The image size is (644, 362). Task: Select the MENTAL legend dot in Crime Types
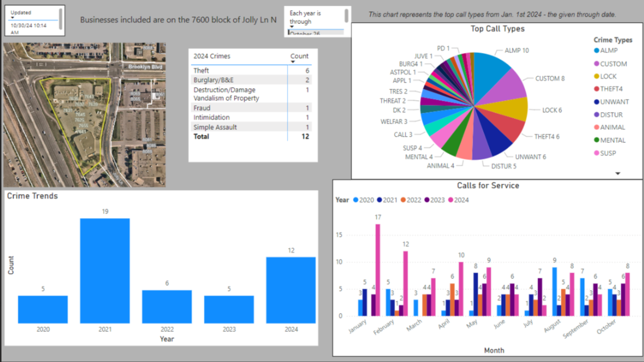click(x=597, y=140)
